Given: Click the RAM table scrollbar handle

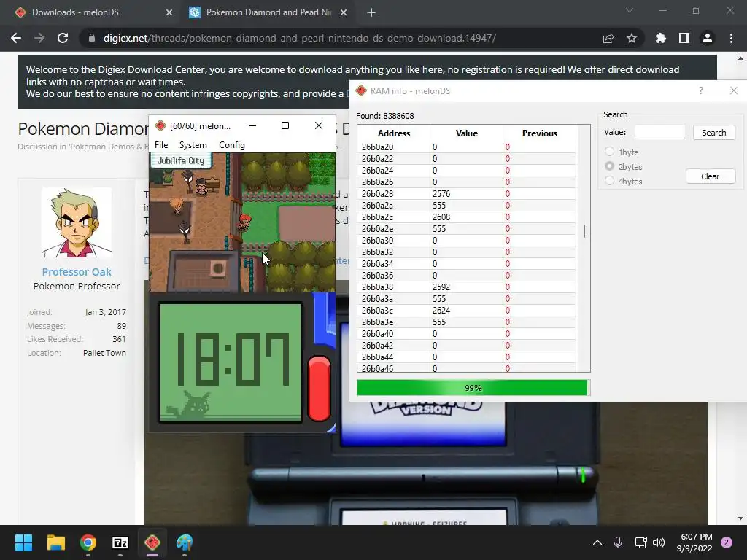Looking at the screenshot, I should [584, 231].
